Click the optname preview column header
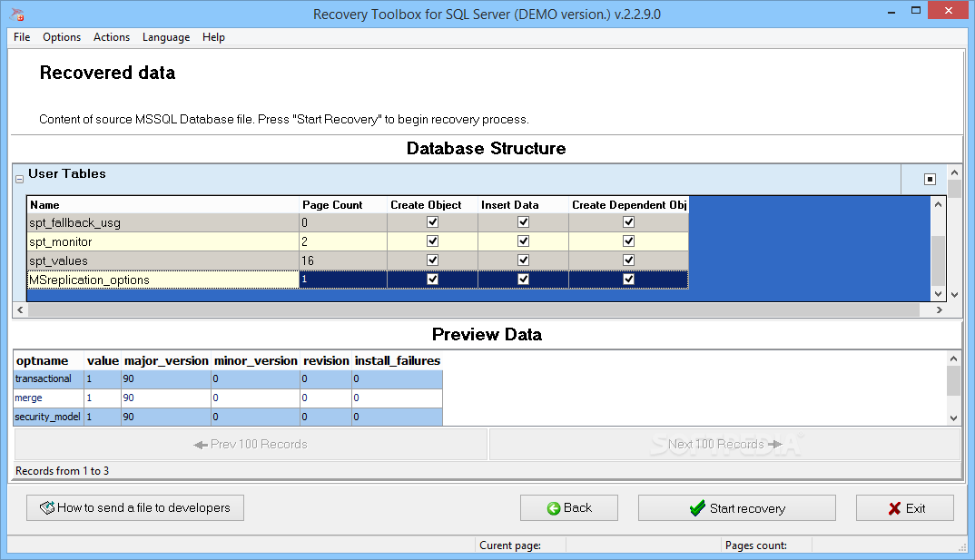Image resolution: width=975 pixels, height=560 pixels. tap(48, 360)
